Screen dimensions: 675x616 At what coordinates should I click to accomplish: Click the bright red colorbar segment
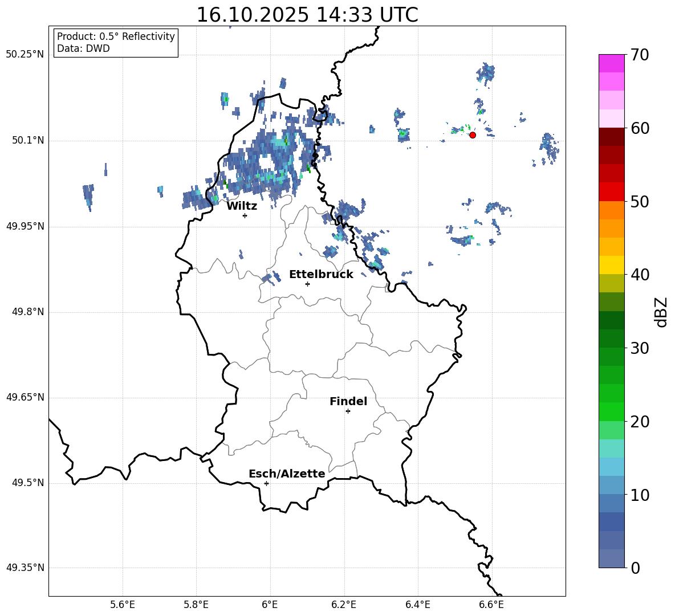(611, 192)
